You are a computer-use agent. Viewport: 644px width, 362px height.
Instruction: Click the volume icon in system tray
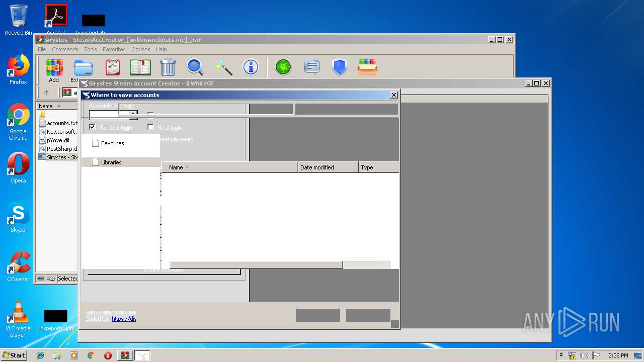coord(584,355)
